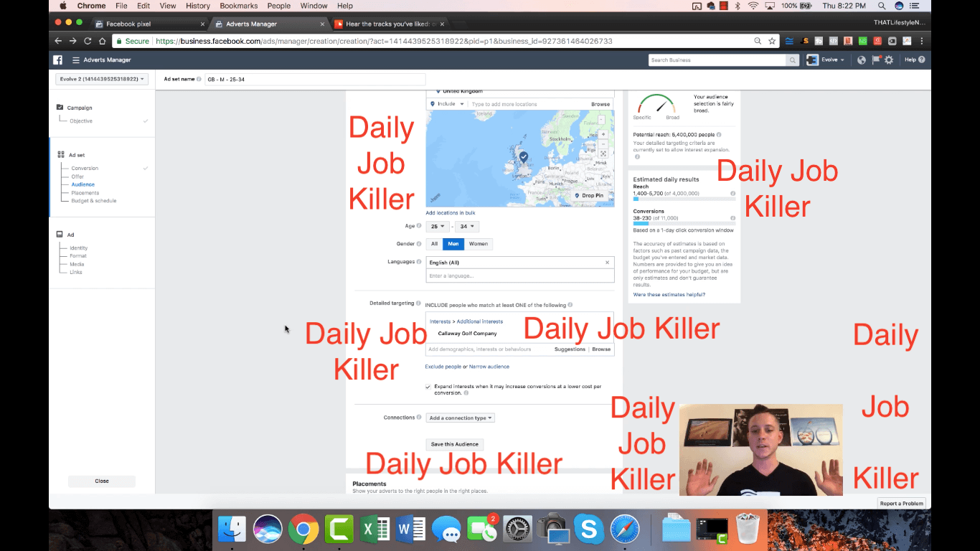Click Save this Audience button
The image size is (980, 551).
(454, 444)
